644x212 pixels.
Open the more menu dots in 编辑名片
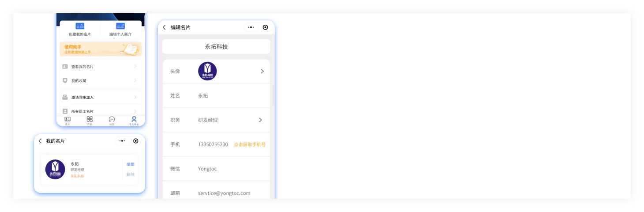pos(251,27)
